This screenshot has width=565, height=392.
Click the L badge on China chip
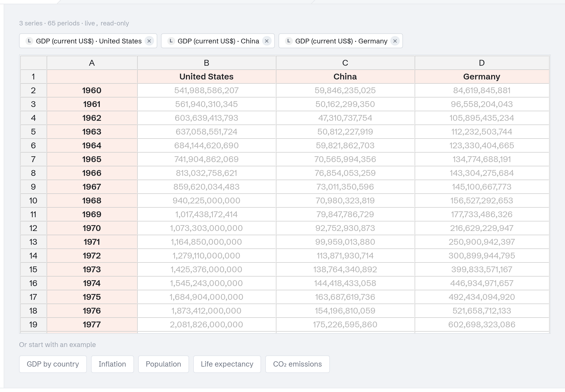(171, 41)
